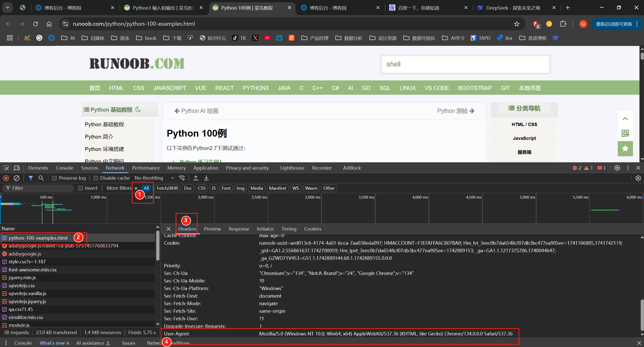Open the Console panel tab
Viewport: 644px width, 347px height.
pyautogui.click(x=65, y=168)
